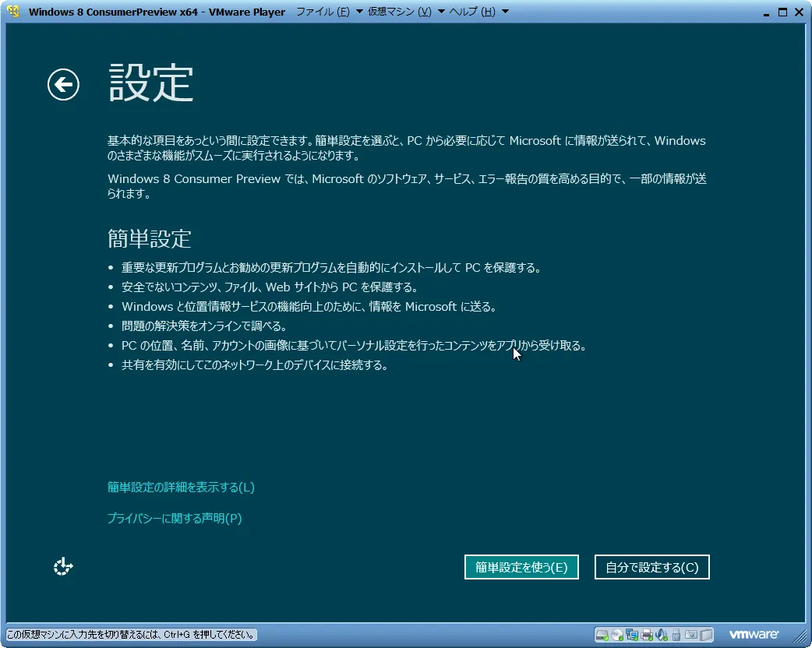Open the 仮想マシン(V) menu
The image size is (812, 648).
click(400, 12)
